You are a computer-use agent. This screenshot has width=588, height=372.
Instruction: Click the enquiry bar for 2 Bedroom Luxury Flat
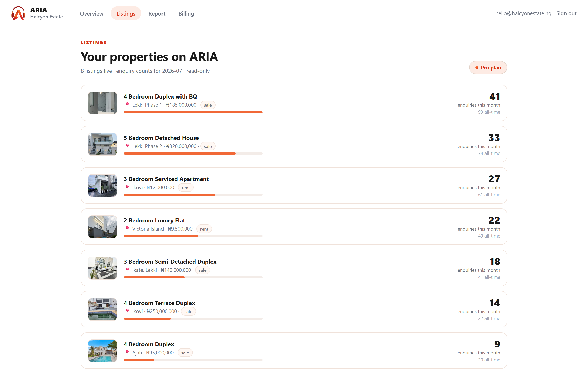[x=193, y=236]
